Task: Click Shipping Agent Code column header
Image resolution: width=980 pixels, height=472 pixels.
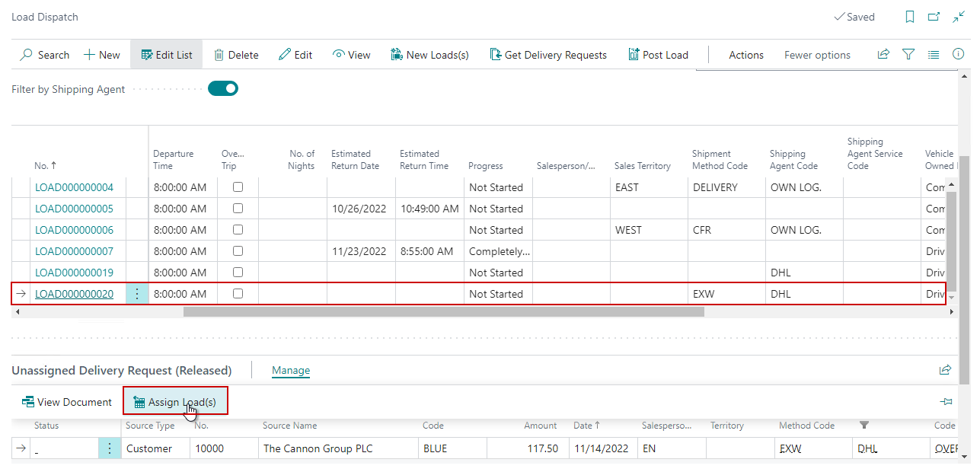Action: (x=793, y=160)
